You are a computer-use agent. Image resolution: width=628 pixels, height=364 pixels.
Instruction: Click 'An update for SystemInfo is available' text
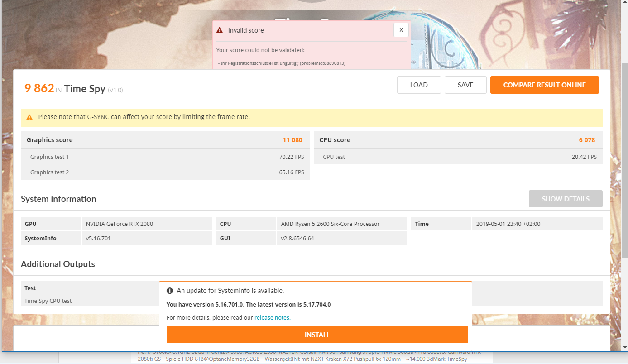pyautogui.click(x=230, y=291)
